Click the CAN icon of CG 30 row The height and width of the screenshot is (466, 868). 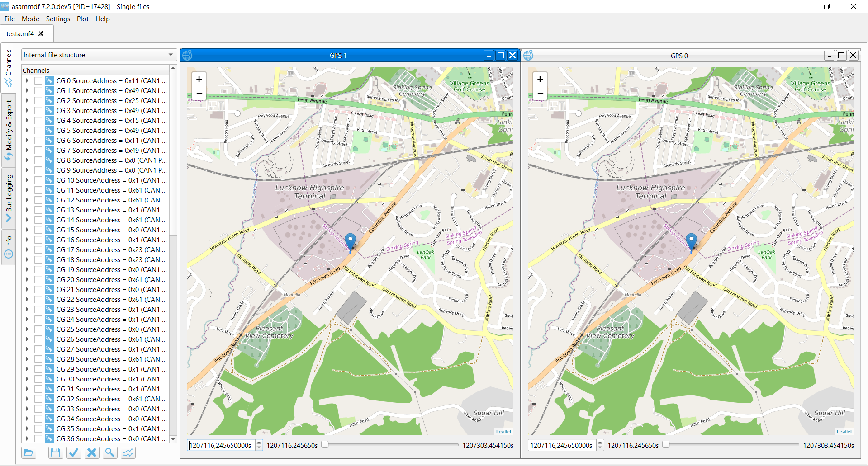[49, 379]
